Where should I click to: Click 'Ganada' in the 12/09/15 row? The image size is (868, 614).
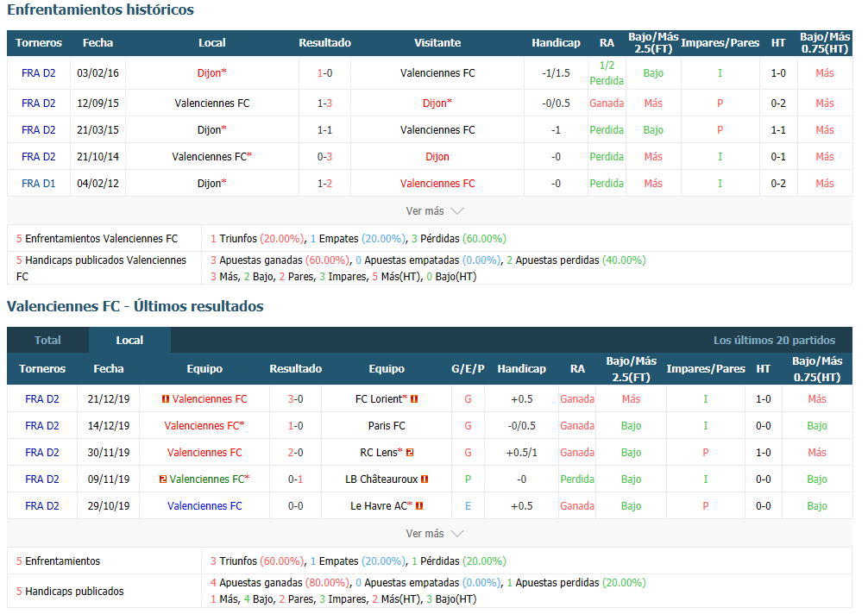tap(607, 103)
